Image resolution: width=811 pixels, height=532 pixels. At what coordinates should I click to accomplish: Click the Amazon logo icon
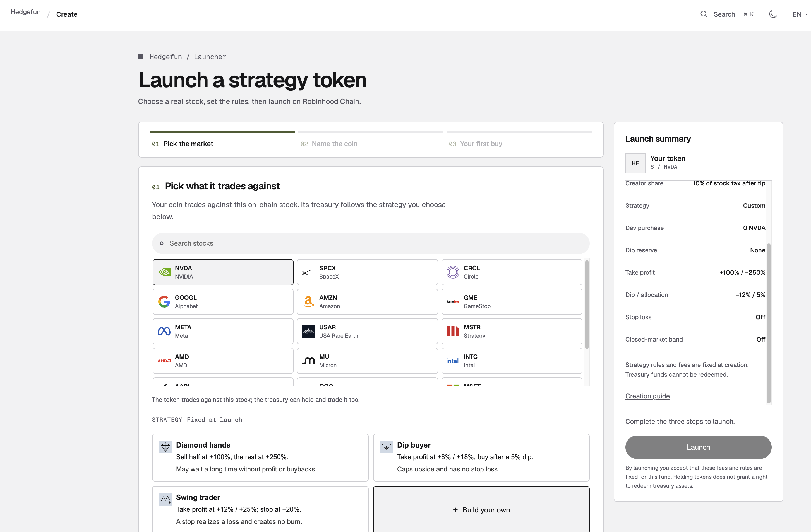click(308, 302)
